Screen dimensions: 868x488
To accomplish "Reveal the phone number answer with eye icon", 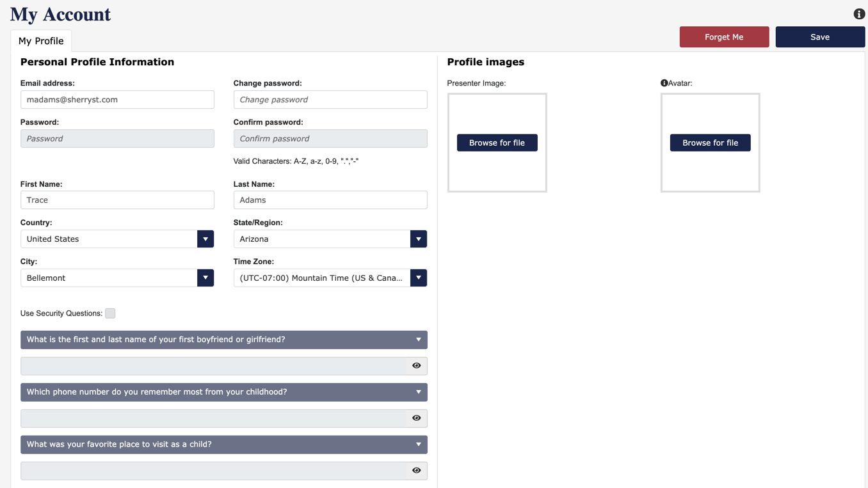I will tap(416, 418).
